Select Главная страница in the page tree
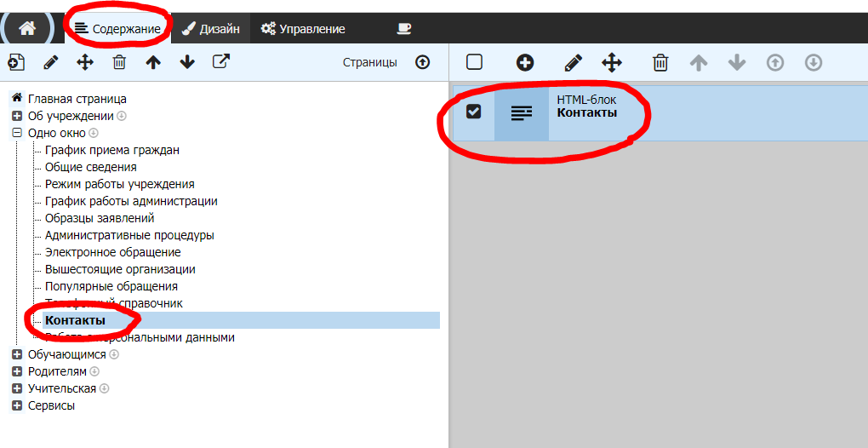Image resolution: width=868 pixels, height=448 pixels. (77, 99)
